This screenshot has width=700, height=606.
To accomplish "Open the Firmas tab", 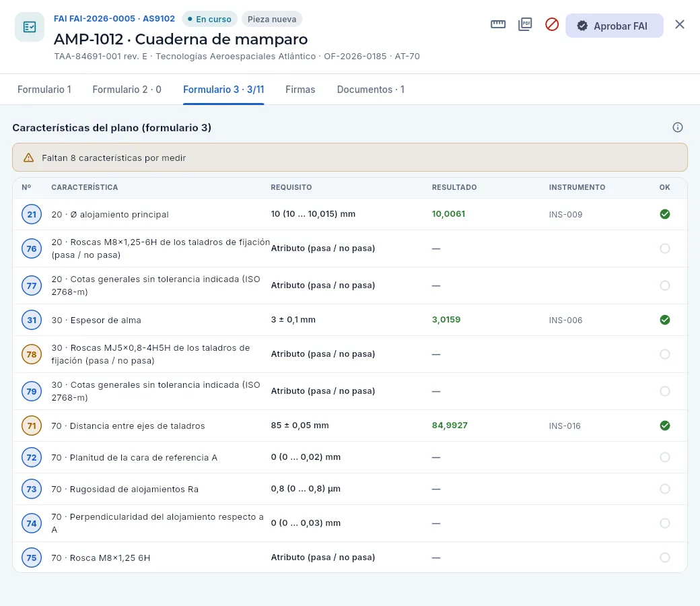I will 300,90.
